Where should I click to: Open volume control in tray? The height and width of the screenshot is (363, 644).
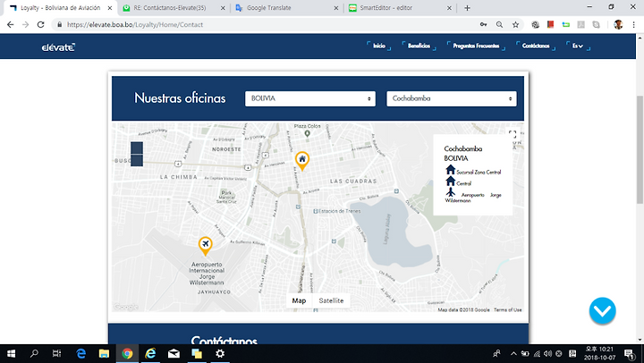tap(547, 353)
